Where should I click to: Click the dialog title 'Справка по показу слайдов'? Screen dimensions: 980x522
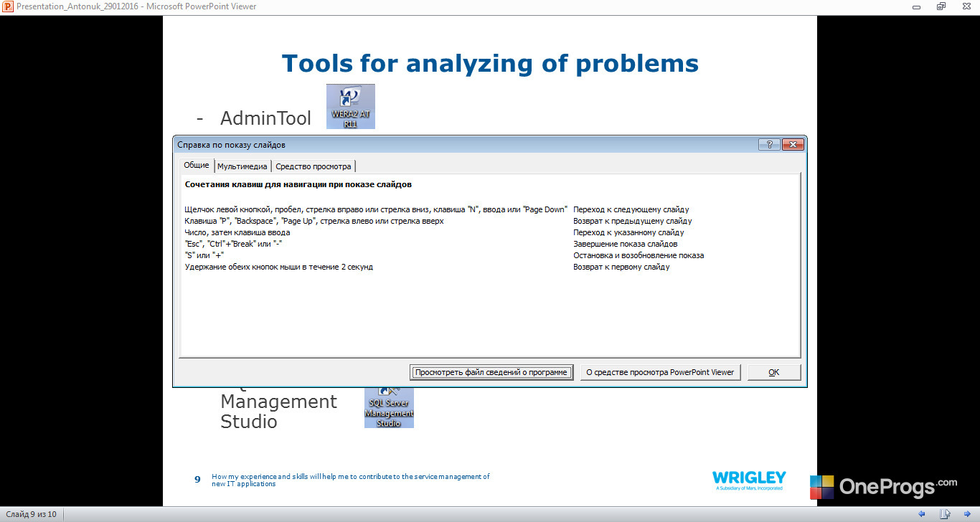point(231,144)
